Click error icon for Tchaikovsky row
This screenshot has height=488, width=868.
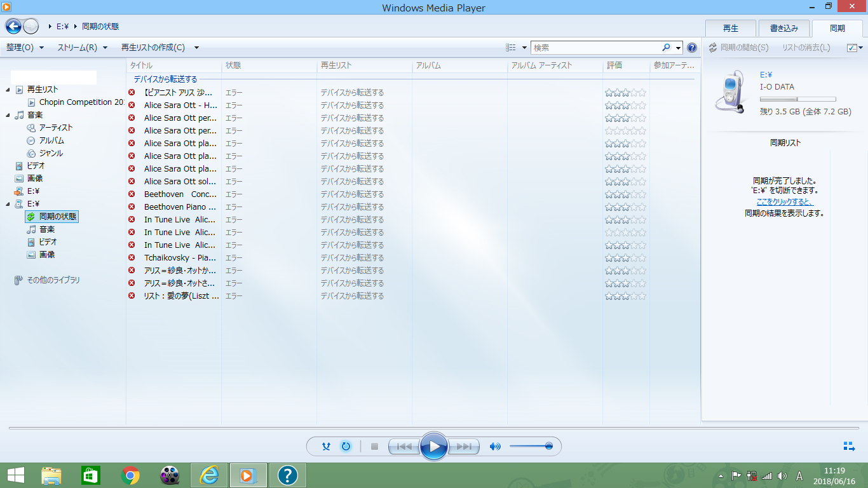pos(132,257)
